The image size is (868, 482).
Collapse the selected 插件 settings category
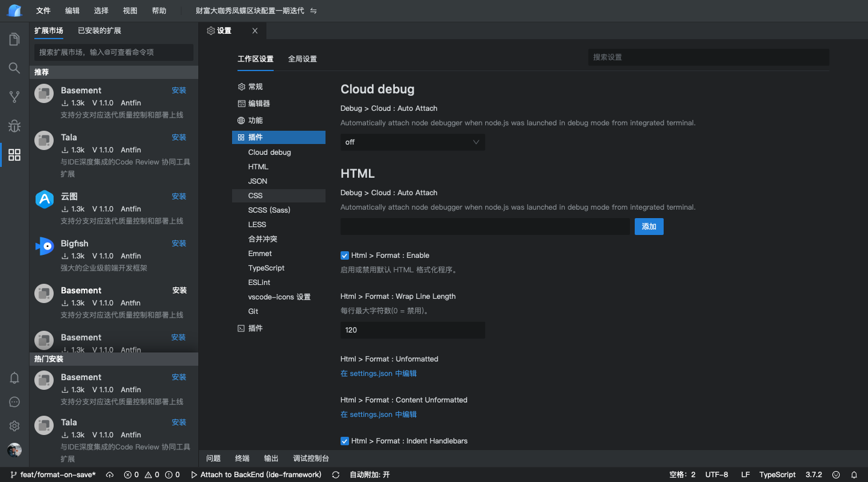[278, 137]
